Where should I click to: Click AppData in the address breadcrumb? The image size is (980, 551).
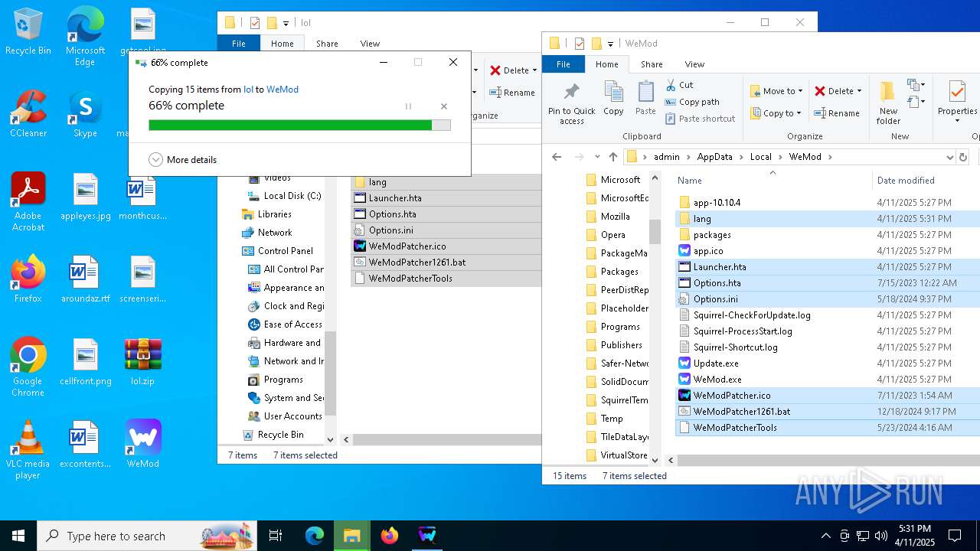click(x=714, y=157)
